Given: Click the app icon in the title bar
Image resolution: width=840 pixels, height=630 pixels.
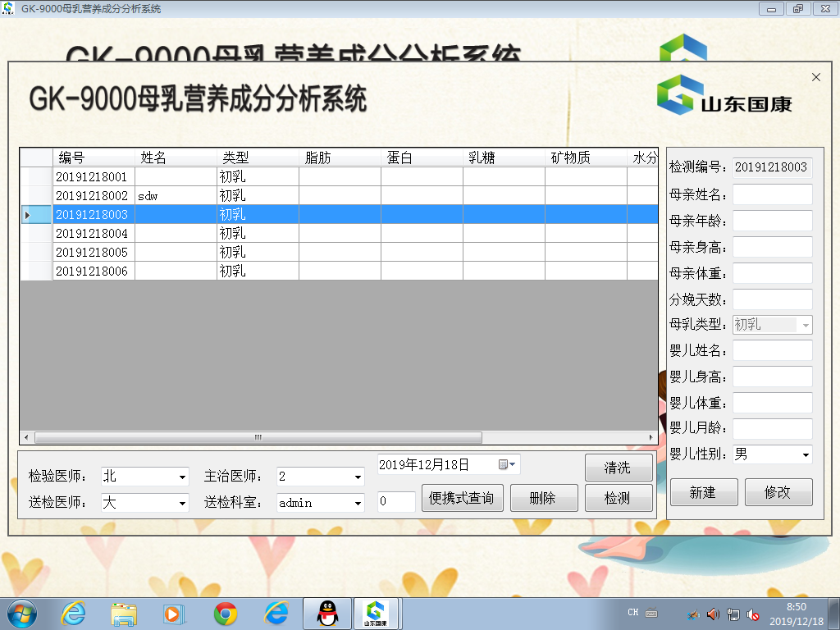Looking at the screenshot, I should (8, 8).
